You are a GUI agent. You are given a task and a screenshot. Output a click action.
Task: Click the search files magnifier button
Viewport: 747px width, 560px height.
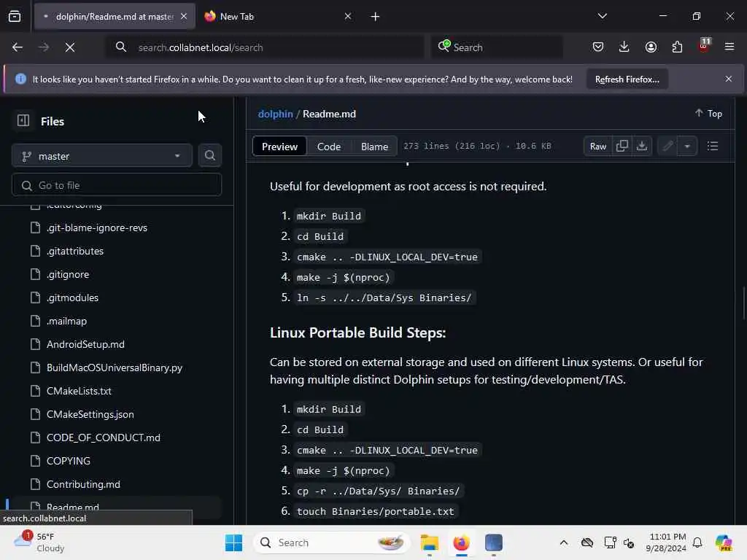pos(209,155)
